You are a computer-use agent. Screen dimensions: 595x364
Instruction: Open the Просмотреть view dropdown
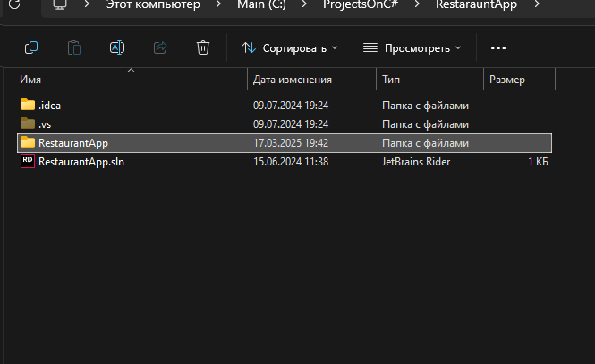tap(412, 47)
